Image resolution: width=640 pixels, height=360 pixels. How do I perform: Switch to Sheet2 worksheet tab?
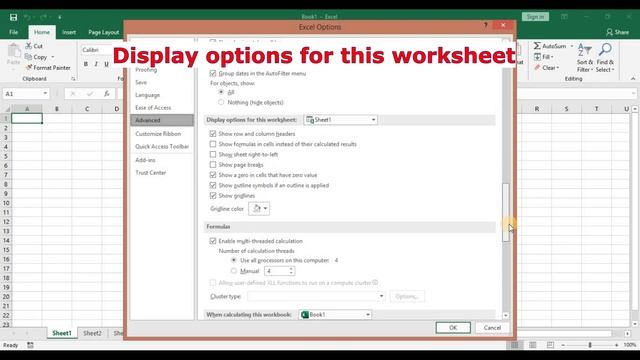point(92,333)
